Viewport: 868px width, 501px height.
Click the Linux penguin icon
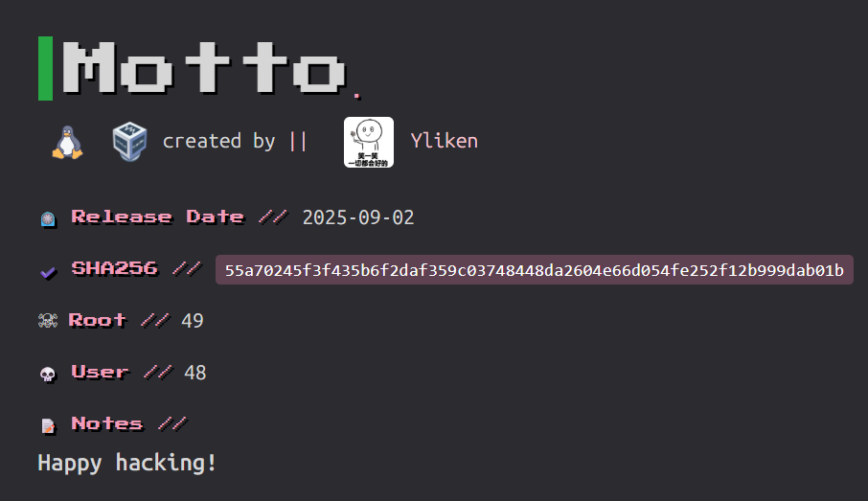(x=67, y=142)
